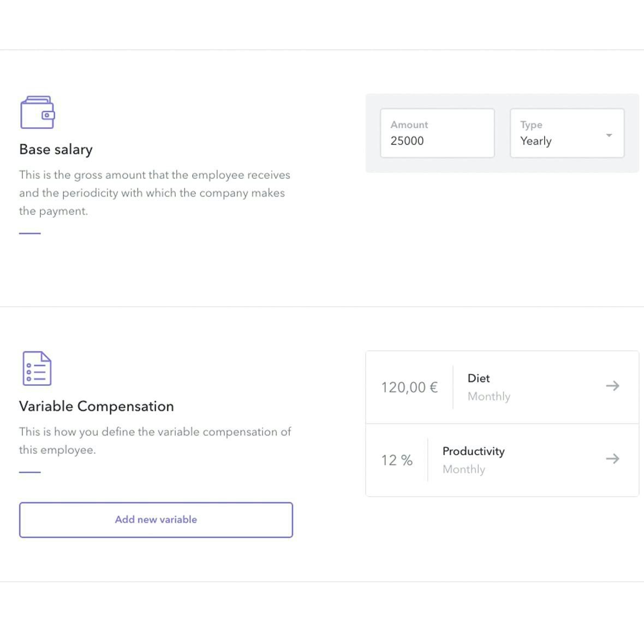Click the Monthly label under Diet
This screenshot has height=644, width=644.
489,396
